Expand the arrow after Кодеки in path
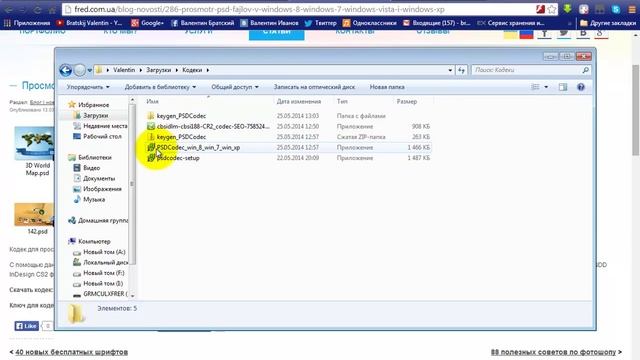Image resolution: width=640 pixels, height=360 pixels. pos(208,70)
